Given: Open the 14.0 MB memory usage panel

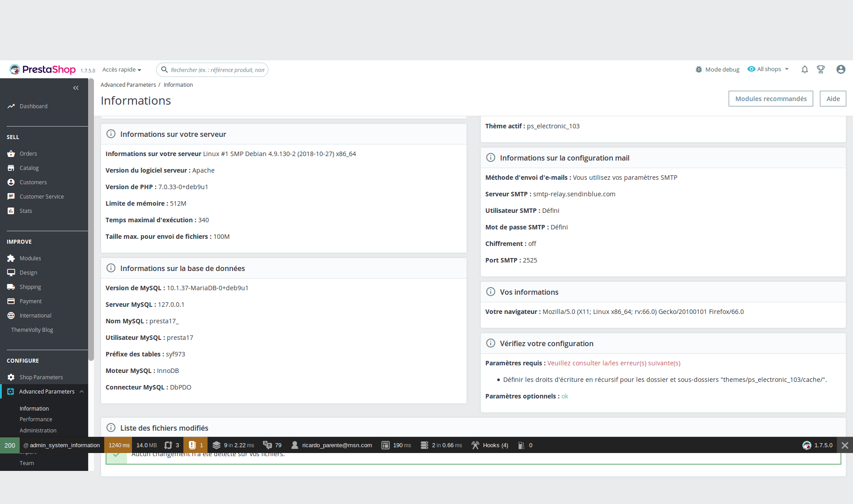Looking at the screenshot, I should click(147, 445).
